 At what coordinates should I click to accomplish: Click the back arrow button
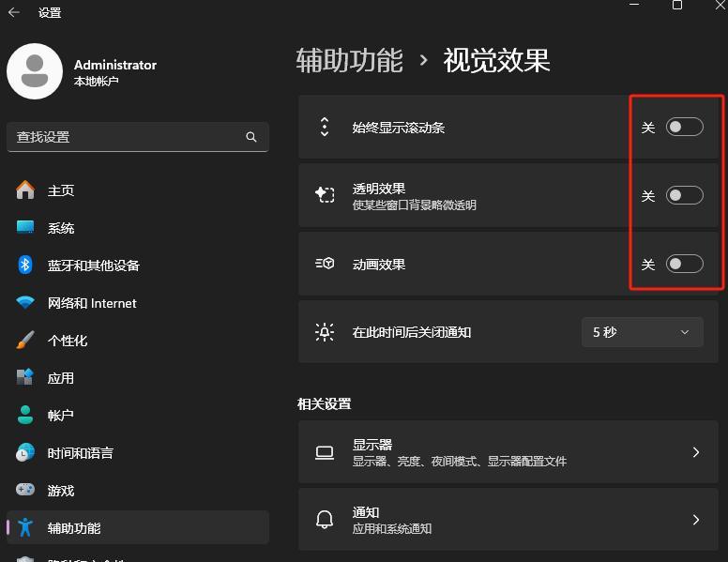click(x=14, y=12)
